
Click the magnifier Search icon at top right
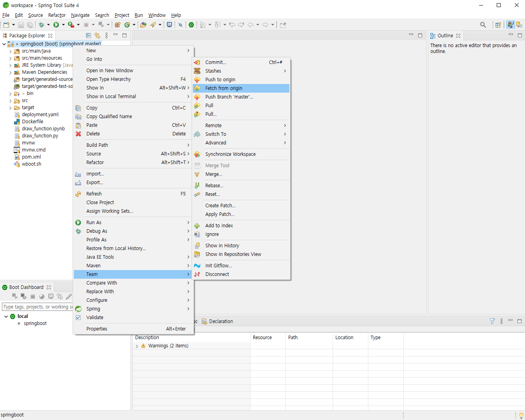click(483, 25)
